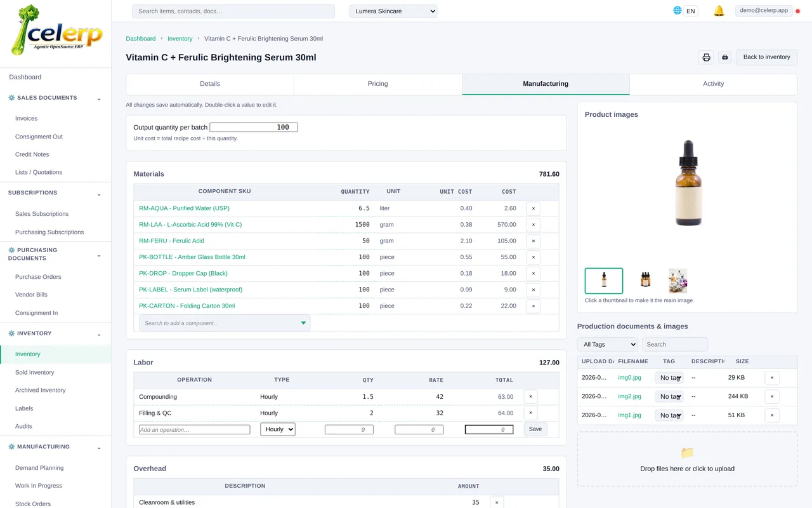
Task: Delete the Filling & QC labor operation
Action: 531,413
